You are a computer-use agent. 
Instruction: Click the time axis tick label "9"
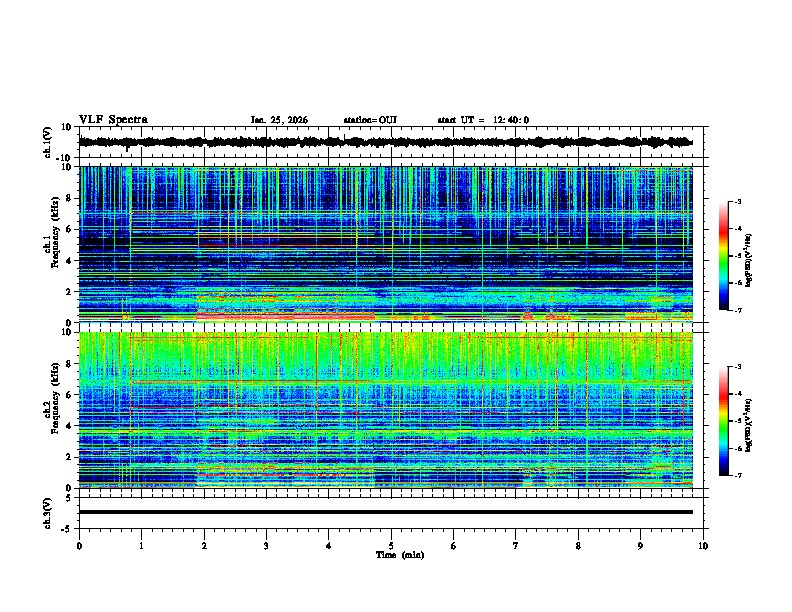coord(640,546)
